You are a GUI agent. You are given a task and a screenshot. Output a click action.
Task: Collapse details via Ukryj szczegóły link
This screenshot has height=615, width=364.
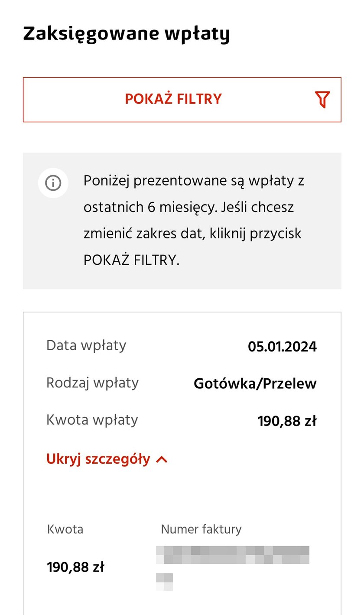click(98, 459)
